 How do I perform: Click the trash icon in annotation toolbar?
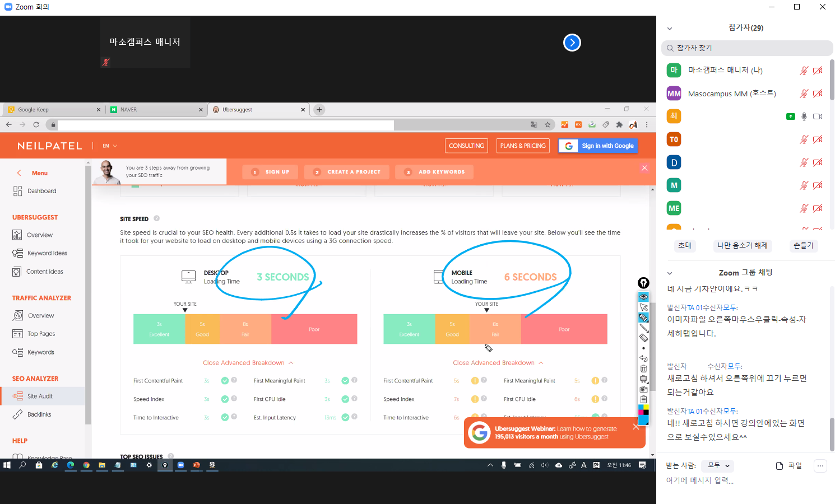click(x=643, y=368)
